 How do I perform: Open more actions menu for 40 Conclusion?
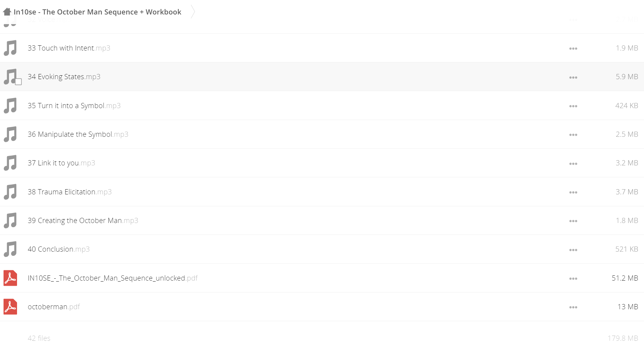(x=573, y=250)
